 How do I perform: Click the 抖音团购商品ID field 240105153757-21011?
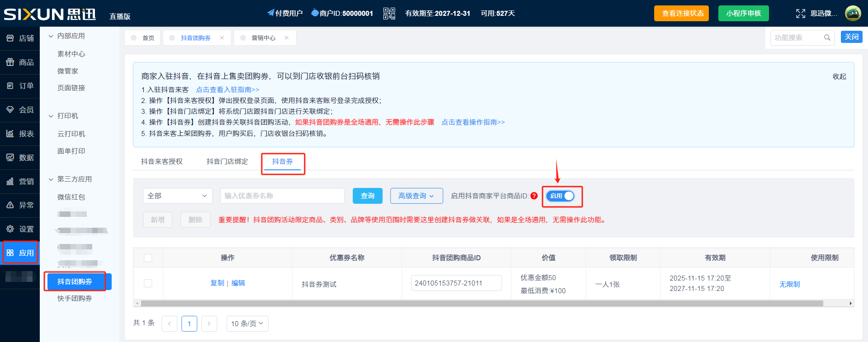(x=457, y=283)
